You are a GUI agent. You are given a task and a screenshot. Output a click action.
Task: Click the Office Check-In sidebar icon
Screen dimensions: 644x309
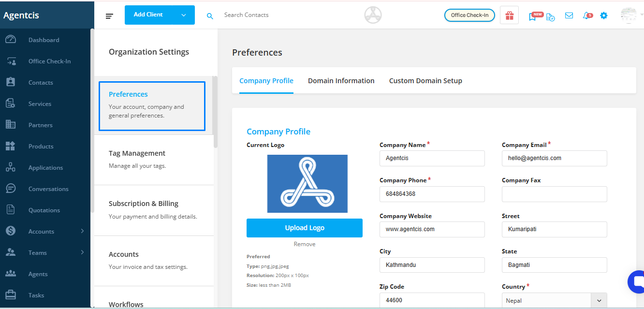point(11,61)
